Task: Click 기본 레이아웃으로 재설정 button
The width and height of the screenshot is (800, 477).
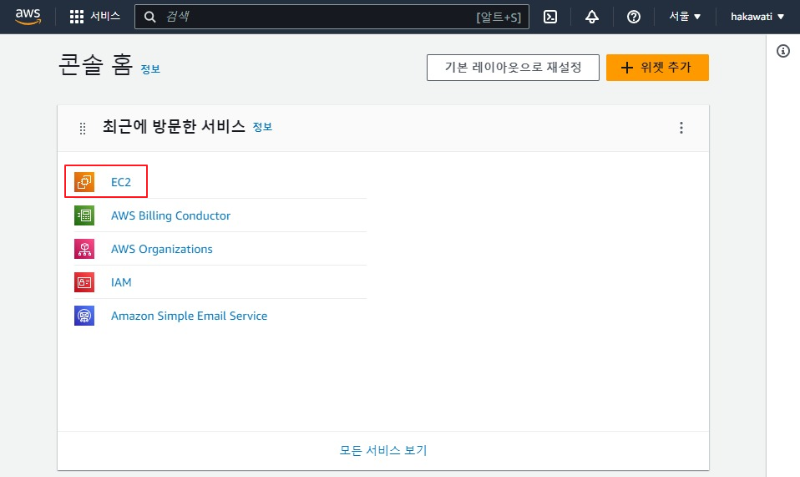Action: coord(513,67)
